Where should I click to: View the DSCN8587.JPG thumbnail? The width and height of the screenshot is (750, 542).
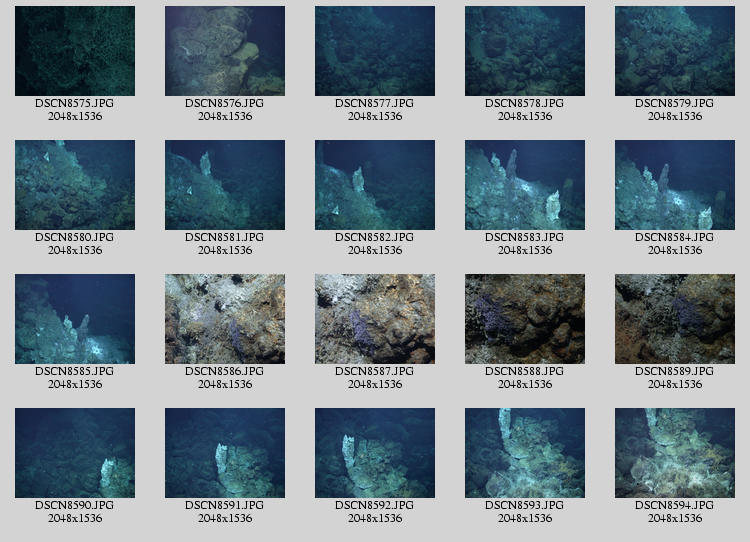375,319
